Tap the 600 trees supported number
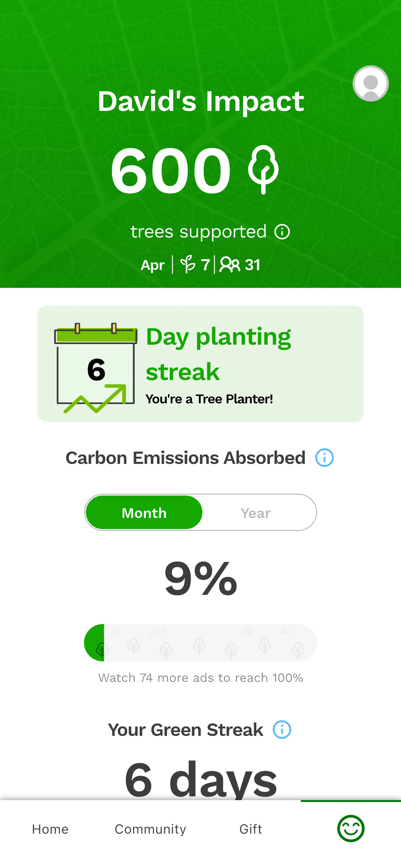This screenshot has height=868, width=401. pos(170,170)
